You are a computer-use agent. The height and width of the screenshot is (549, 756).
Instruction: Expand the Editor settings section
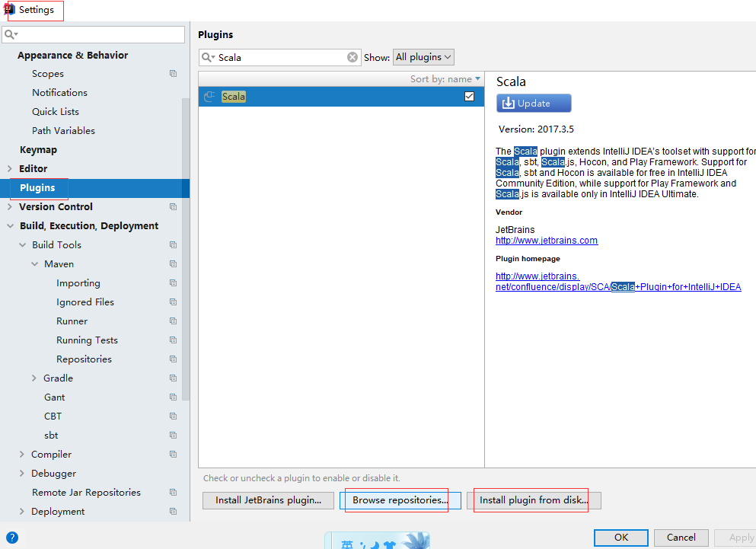[10, 169]
